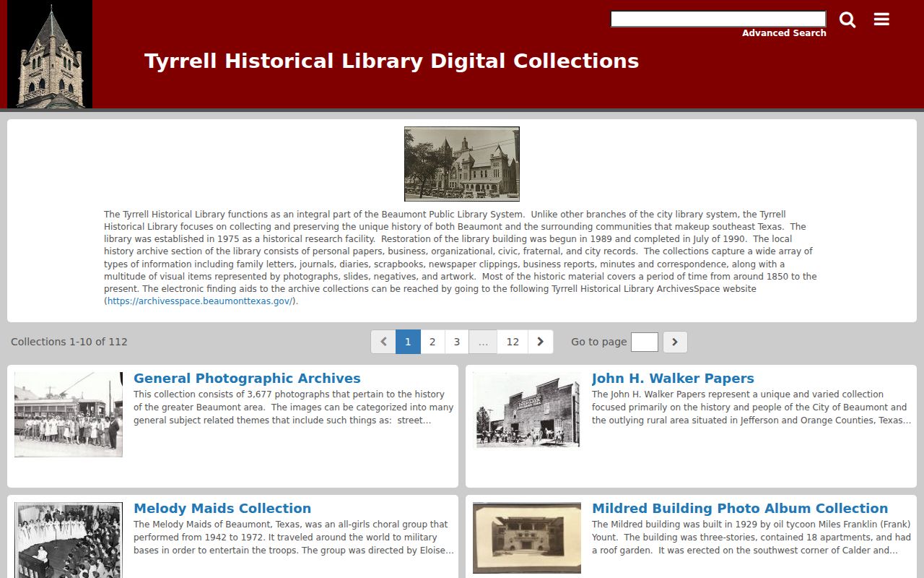Click Melody Maids Collection description text
924x578 pixels.
click(294, 537)
